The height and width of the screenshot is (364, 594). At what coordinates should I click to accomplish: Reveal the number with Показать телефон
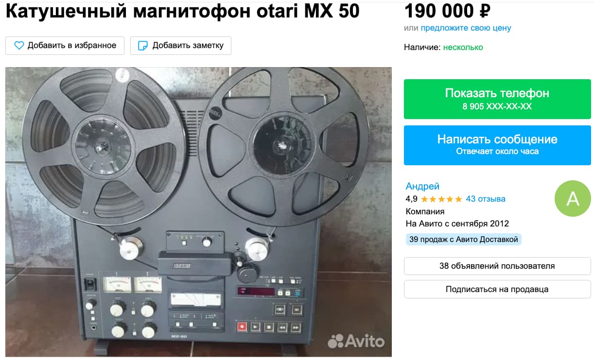pos(497,99)
